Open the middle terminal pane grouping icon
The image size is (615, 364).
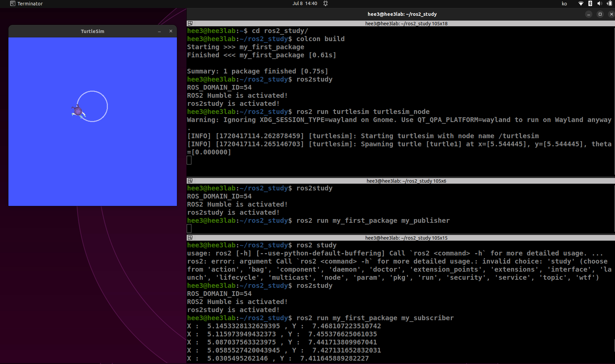coord(190,181)
